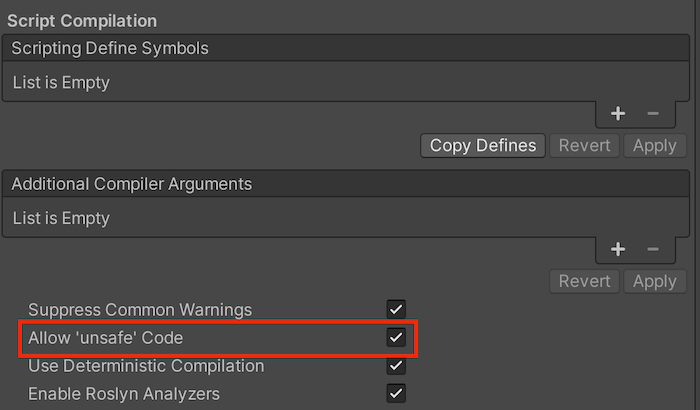Add a new Additional Compiler Arguments entry
Image resolution: width=700 pixels, height=410 pixels.
tap(619, 249)
